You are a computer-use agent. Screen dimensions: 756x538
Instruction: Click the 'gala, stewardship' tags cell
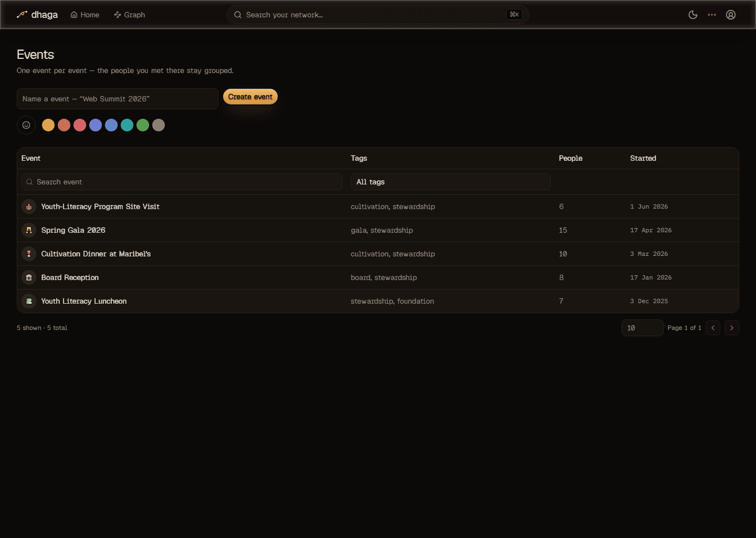pyautogui.click(x=382, y=230)
